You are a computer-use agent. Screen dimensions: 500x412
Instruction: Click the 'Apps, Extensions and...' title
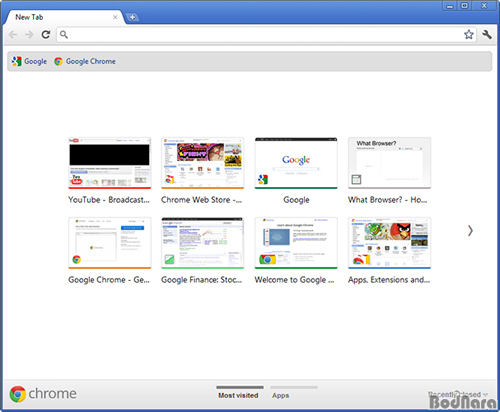click(389, 280)
